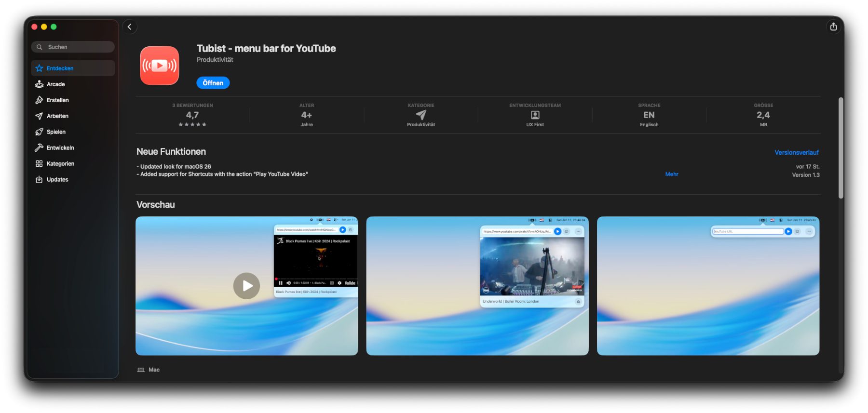Play the first preview video
The height and width of the screenshot is (413, 868).
point(246,286)
